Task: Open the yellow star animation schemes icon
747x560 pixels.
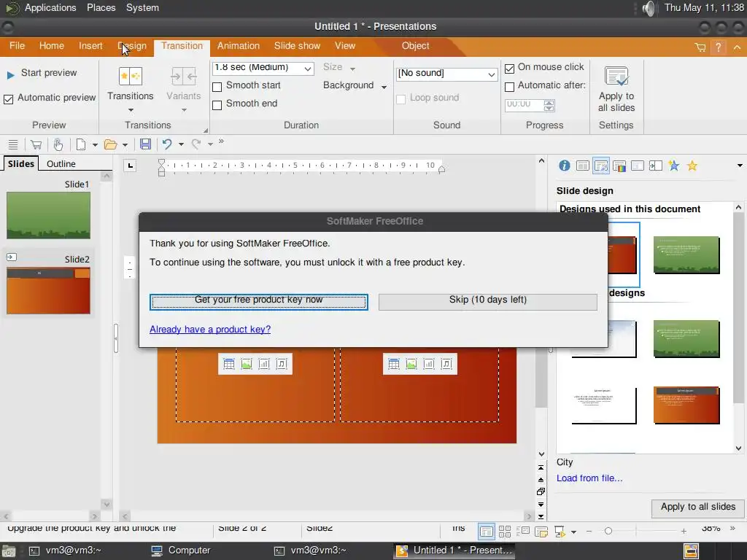Action: coord(692,166)
